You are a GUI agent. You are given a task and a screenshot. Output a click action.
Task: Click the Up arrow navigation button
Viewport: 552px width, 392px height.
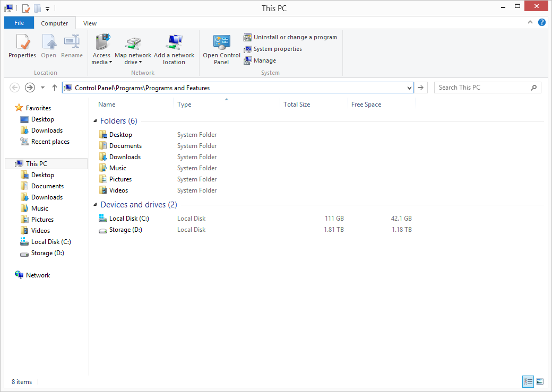pyautogui.click(x=54, y=88)
